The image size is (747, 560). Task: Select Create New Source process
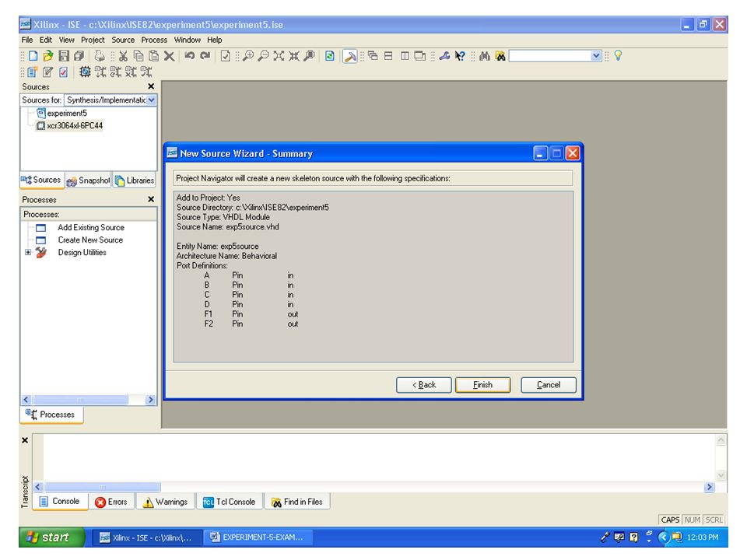[x=90, y=240]
